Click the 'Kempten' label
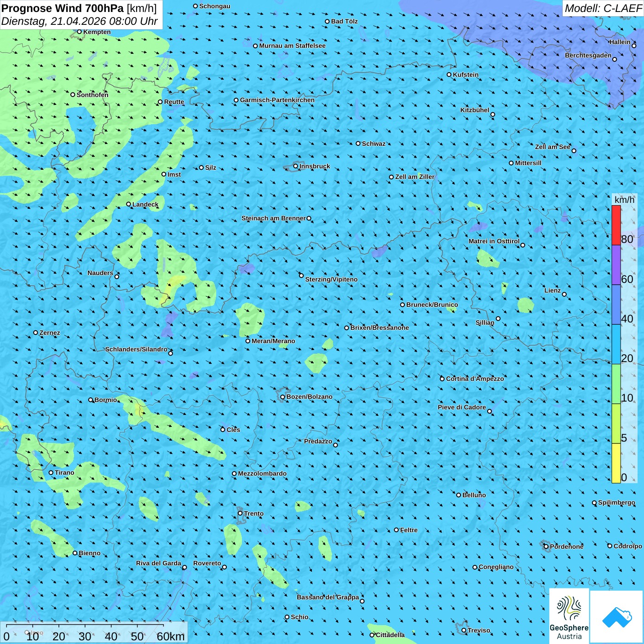The image size is (644, 644). pos(97,32)
